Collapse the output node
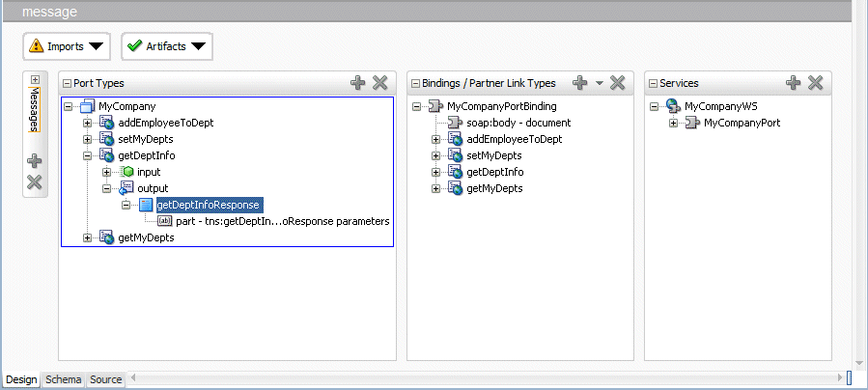This screenshot has height=390, width=868. 107,188
